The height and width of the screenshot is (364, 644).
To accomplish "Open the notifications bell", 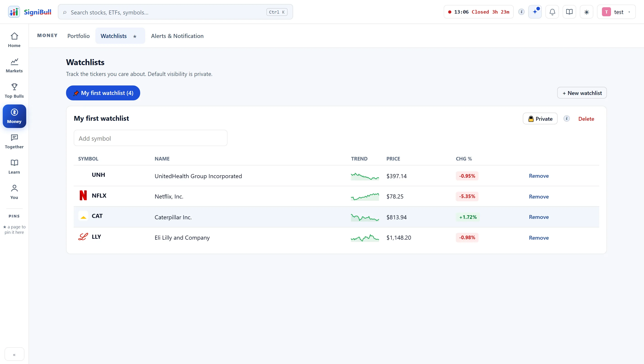I will point(552,12).
